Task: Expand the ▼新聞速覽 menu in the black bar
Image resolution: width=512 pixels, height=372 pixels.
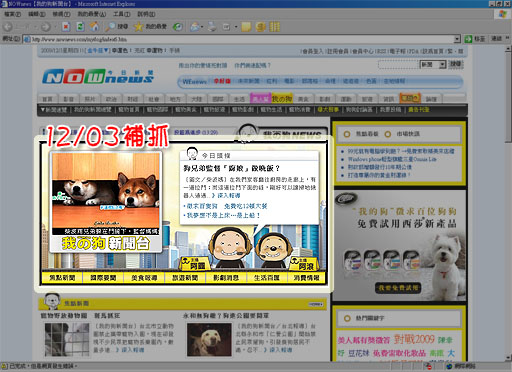Action: 54,110
